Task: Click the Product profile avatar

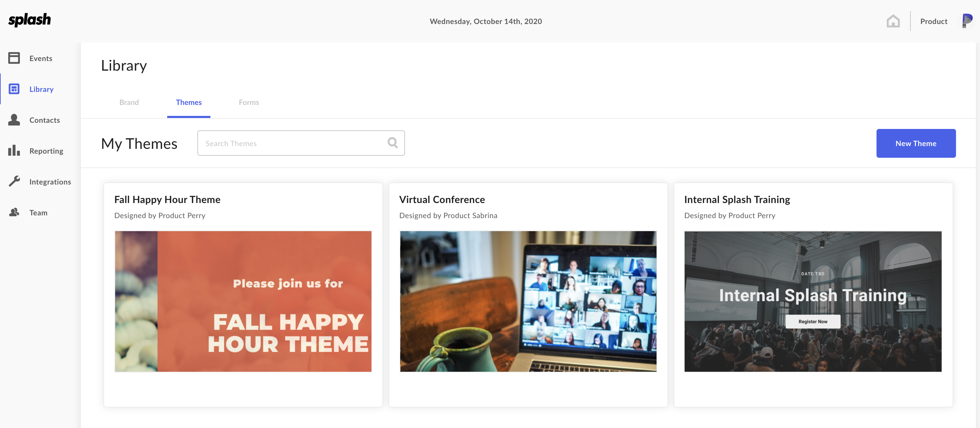Action: (x=967, y=21)
